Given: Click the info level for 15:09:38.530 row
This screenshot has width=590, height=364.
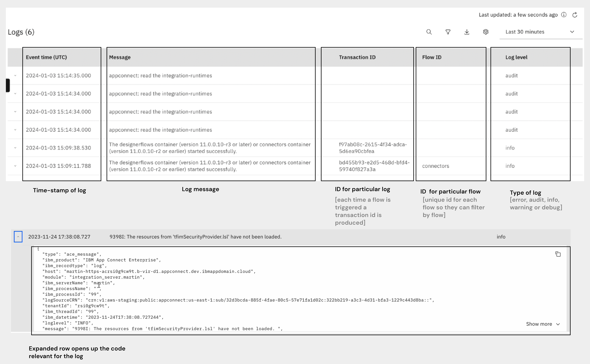Looking at the screenshot, I should [x=510, y=148].
